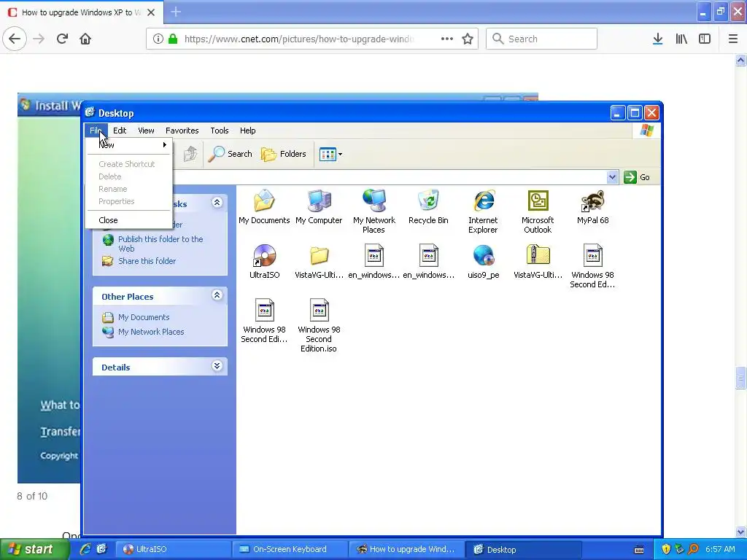Select the Internet Explorer icon

point(483,211)
